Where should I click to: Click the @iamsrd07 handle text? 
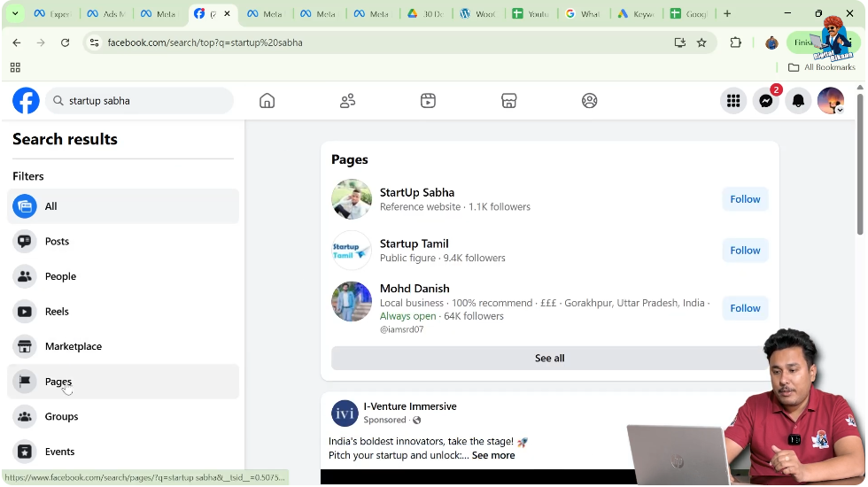401,329
